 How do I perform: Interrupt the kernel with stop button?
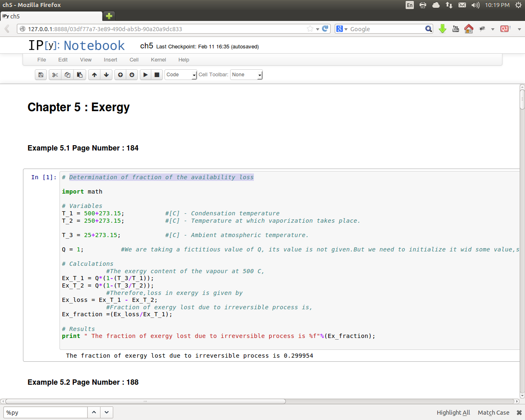[x=157, y=75]
